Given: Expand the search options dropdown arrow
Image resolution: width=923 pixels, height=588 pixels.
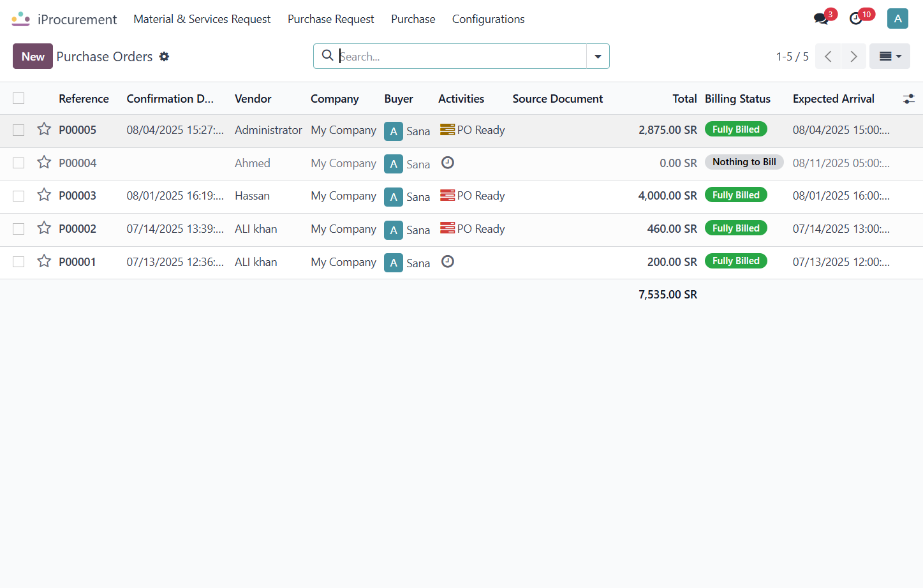Looking at the screenshot, I should 598,56.
